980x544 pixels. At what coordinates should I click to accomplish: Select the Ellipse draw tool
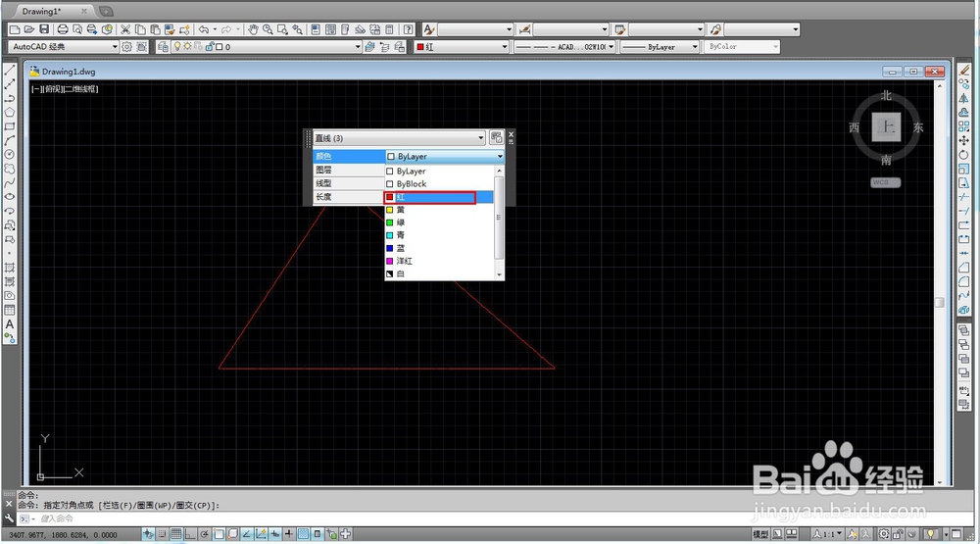coord(10,197)
